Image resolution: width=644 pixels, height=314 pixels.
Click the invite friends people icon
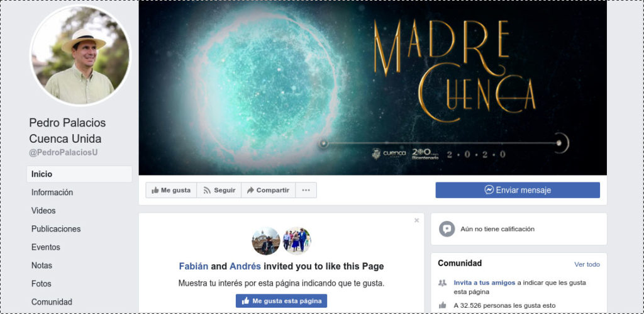tap(442, 283)
